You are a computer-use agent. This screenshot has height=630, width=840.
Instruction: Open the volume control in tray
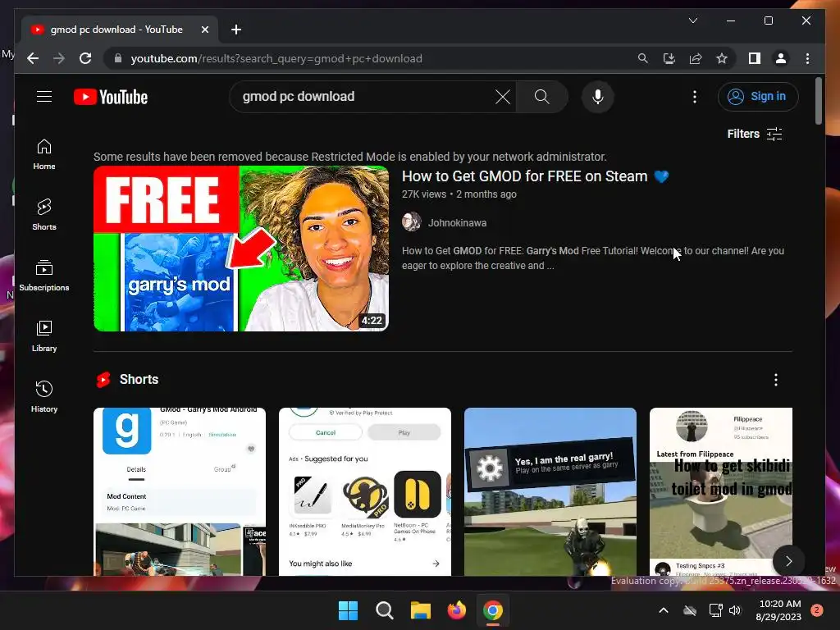pos(735,610)
